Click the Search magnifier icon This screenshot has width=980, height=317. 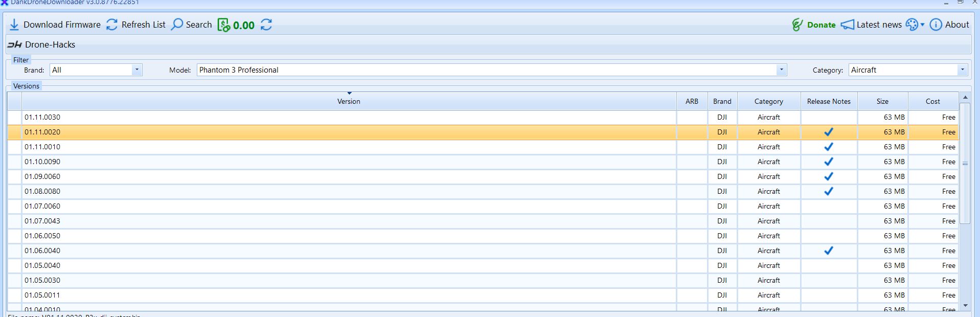[177, 25]
